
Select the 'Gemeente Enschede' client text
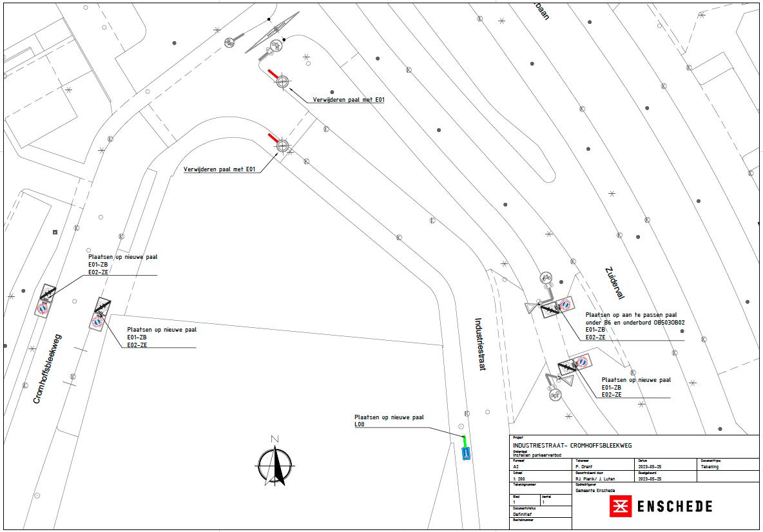(595, 491)
